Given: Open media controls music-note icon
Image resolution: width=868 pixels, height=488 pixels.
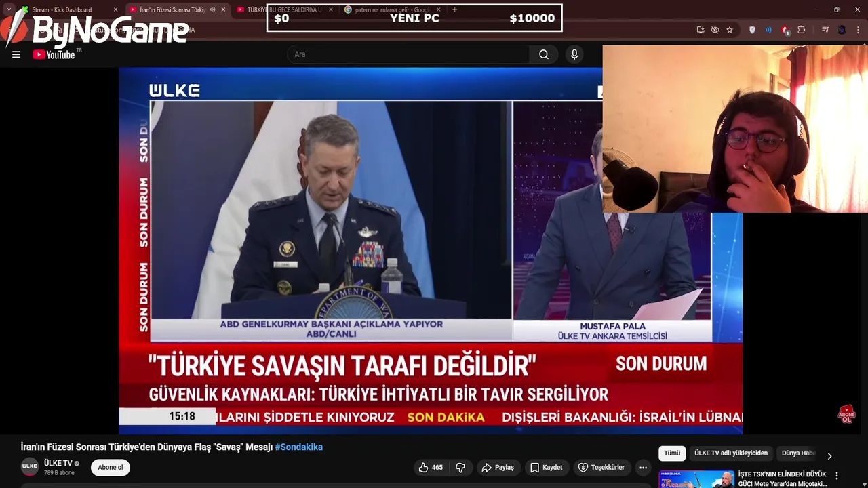Looking at the screenshot, I should (x=825, y=30).
